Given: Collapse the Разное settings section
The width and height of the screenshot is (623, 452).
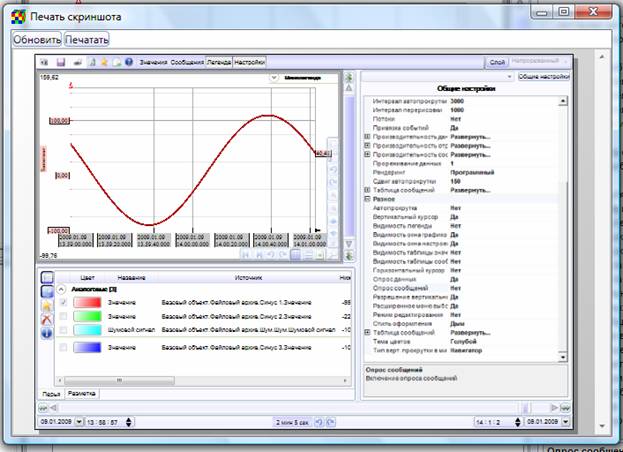Looking at the screenshot, I should 368,199.
